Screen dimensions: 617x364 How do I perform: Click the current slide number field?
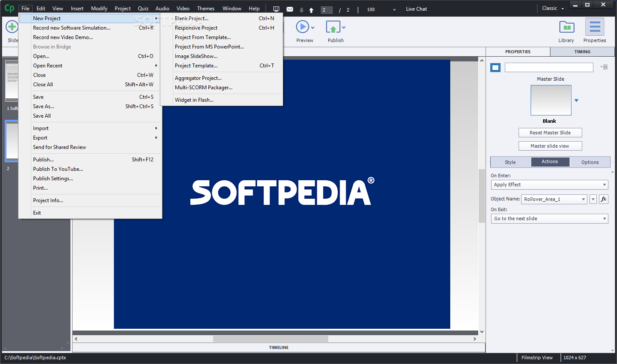(327, 9)
